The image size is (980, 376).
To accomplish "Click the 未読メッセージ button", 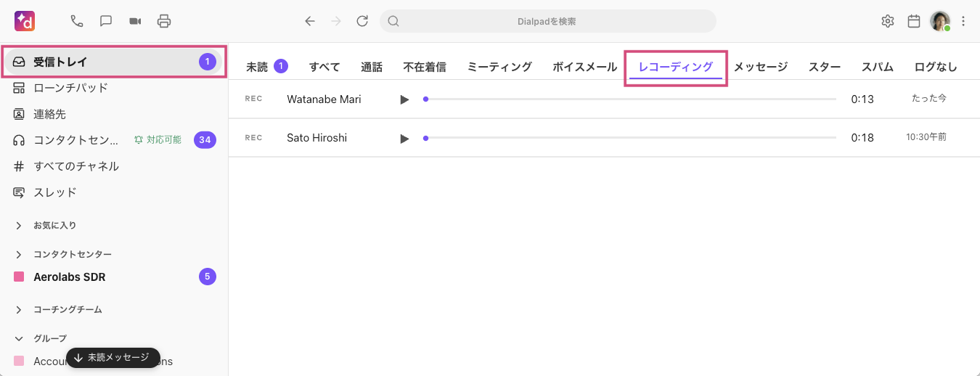I will [113, 358].
